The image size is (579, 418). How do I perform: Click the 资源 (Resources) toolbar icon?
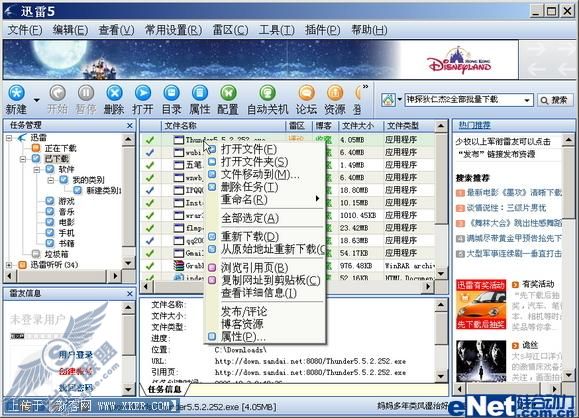[x=335, y=93]
